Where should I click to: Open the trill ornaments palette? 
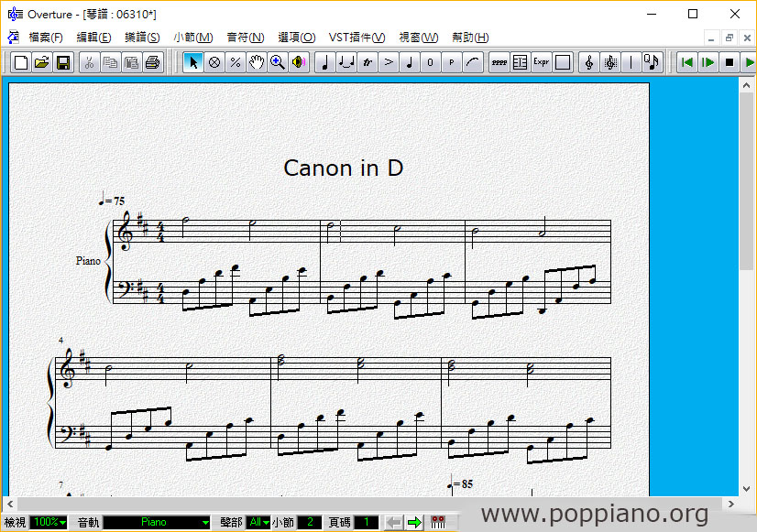pyautogui.click(x=368, y=62)
